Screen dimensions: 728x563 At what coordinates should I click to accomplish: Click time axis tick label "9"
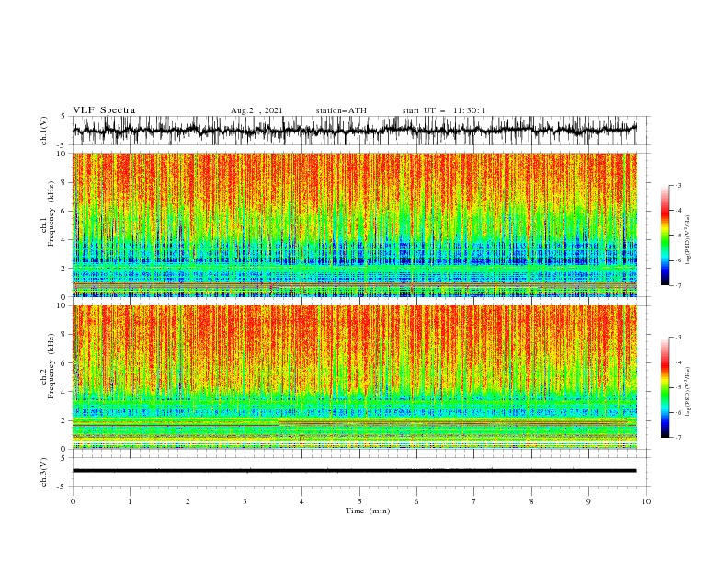588,501
